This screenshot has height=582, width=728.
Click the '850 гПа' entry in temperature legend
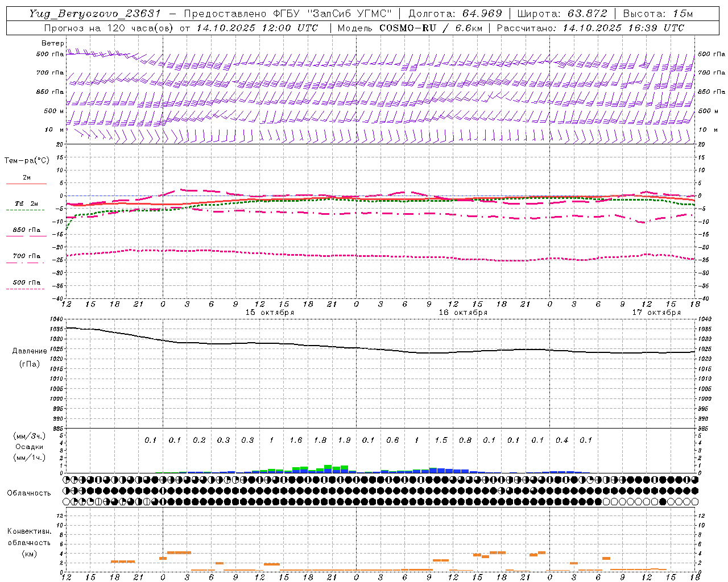pyautogui.click(x=27, y=230)
